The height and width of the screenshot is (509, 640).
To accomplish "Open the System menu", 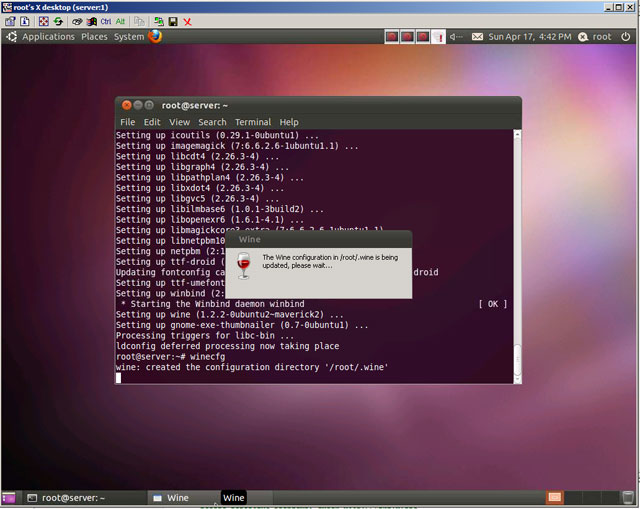I will [x=129, y=37].
